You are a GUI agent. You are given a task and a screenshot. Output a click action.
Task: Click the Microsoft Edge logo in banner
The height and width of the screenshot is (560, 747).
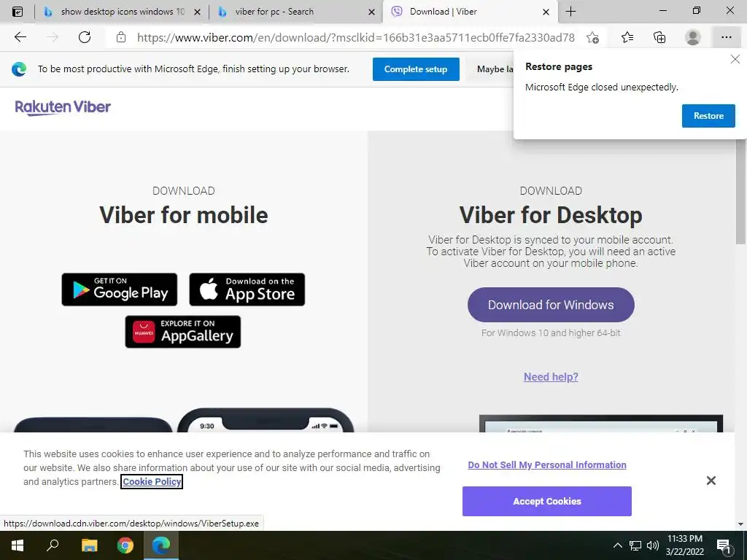click(19, 69)
